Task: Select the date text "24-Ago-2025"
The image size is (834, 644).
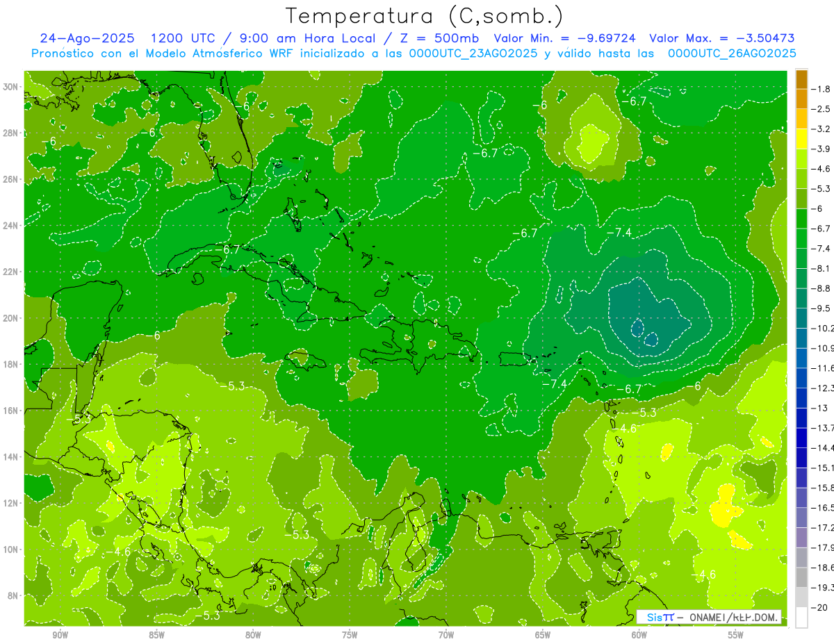Action: [88, 38]
